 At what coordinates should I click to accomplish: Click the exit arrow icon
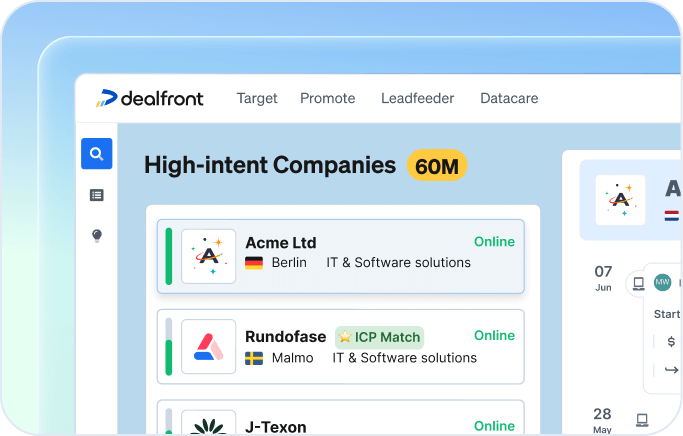click(671, 370)
